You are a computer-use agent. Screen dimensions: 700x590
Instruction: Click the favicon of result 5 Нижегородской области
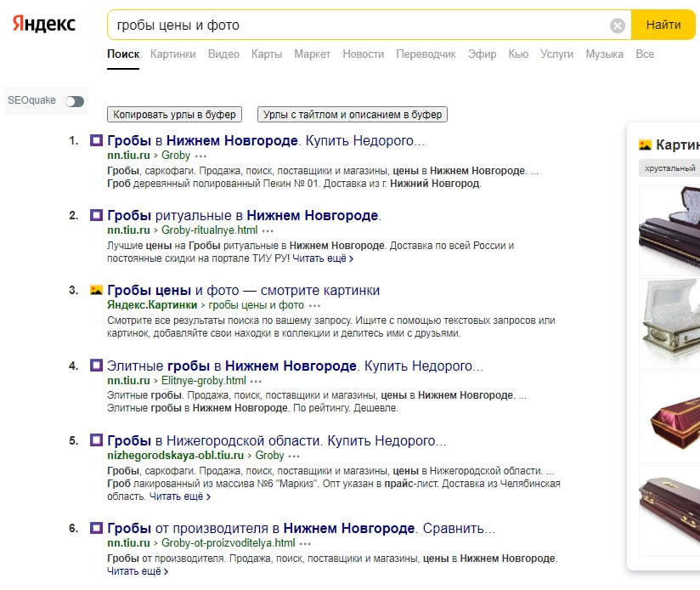[x=96, y=440]
